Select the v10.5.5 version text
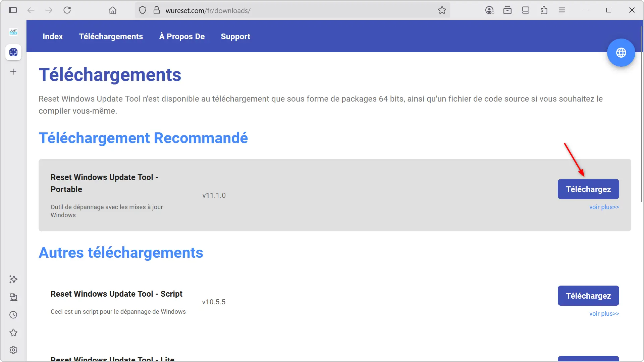This screenshot has width=644, height=362. (x=214, y=302)
